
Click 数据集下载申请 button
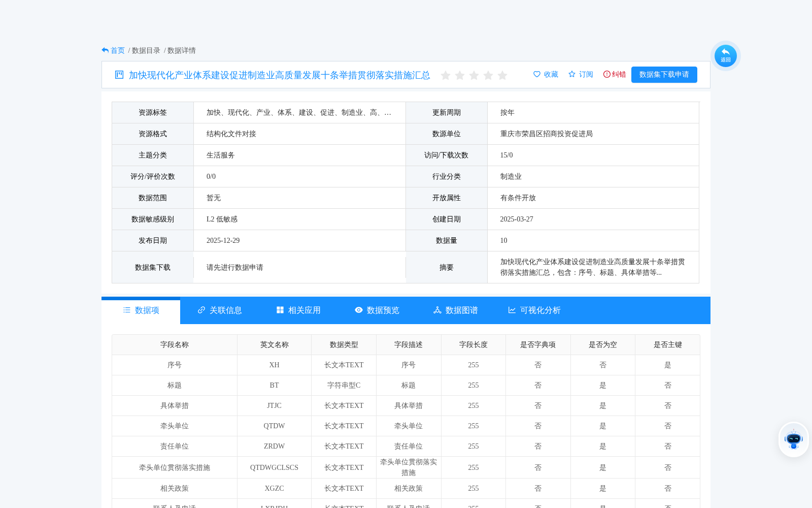tap(664, 75)
